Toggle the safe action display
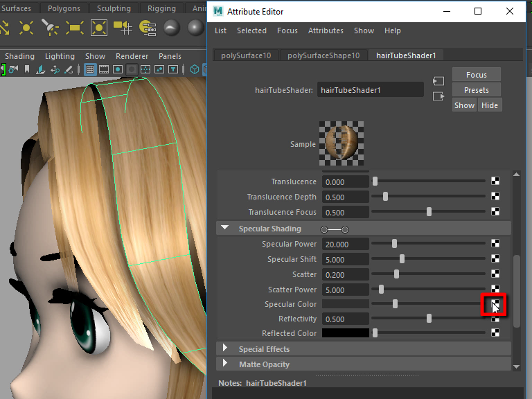Viewport: 532px width, 399px height. pos(159,69)
